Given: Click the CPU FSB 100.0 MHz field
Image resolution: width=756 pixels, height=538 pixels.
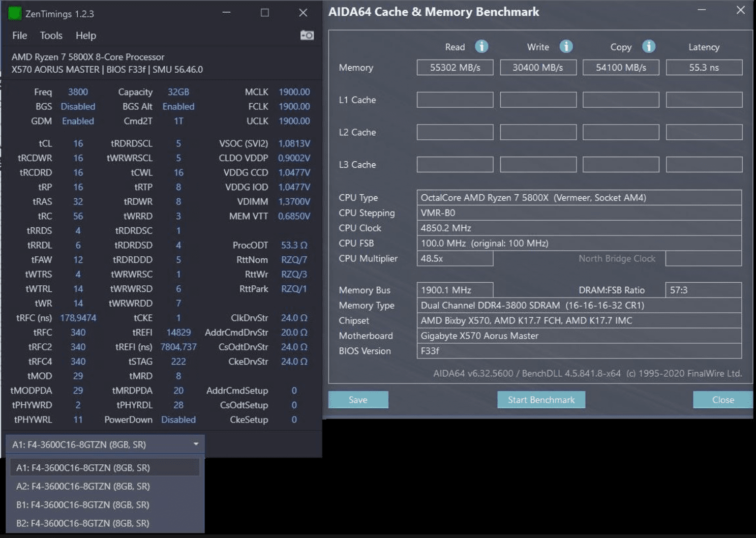Looking at the screenshot, I should click(579, 243).
